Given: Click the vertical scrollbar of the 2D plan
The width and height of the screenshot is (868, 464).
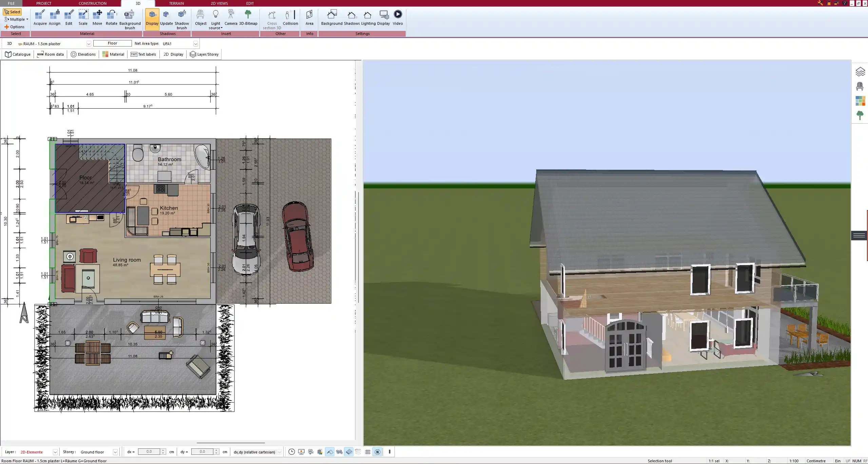Looking at the screenshot, I should pyautogui.click(x=359, y=247).
